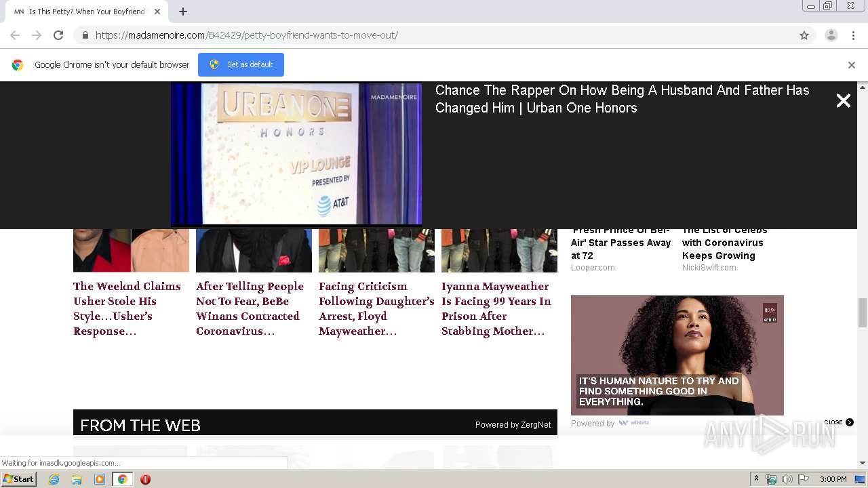
Task: Click the NickiSwift.com source label
Action: pos(709,268)
